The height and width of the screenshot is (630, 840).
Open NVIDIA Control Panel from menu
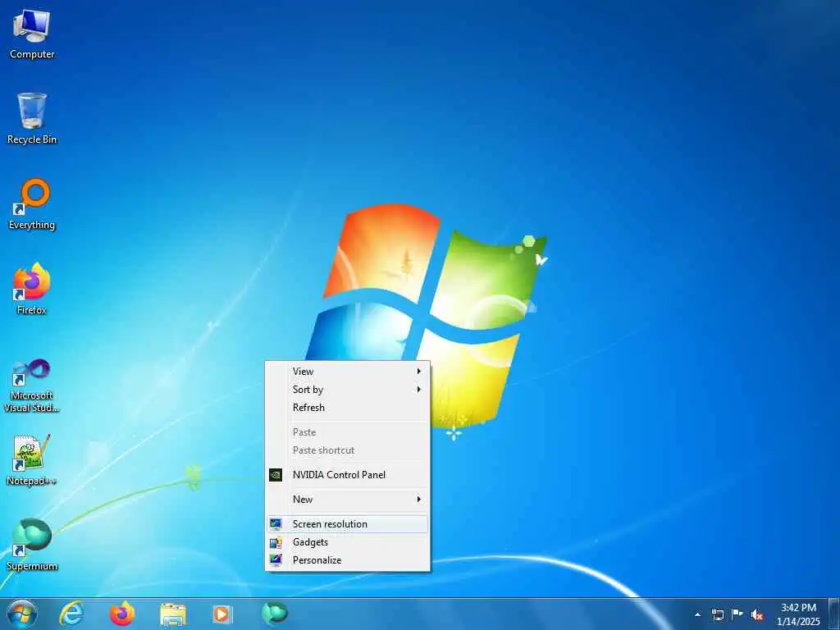tap(348, 475)
